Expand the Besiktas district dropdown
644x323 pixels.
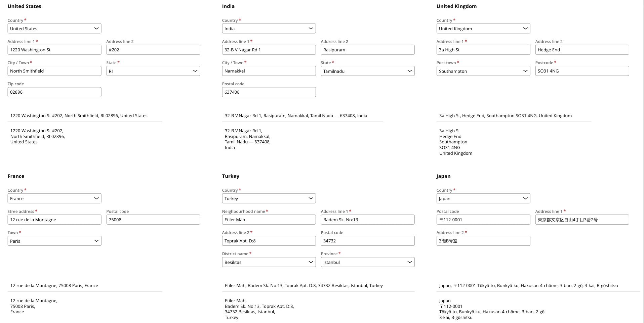pos(269,262)
